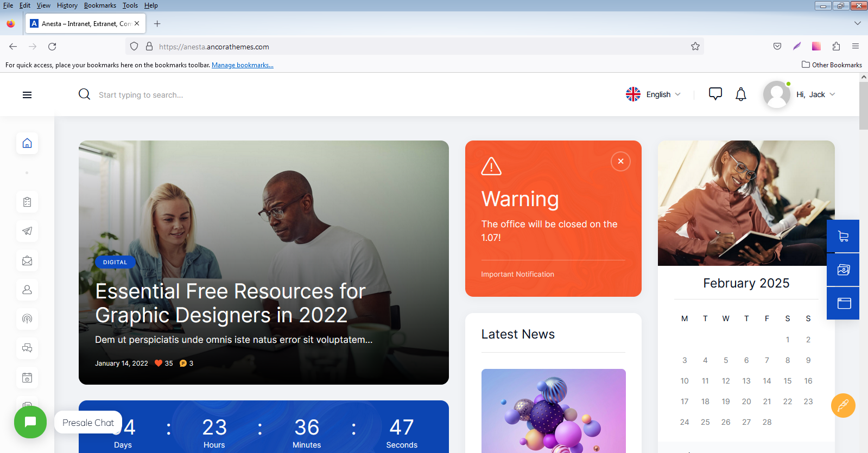Reload the current page
868x453 pixels.
pos(52,47)
